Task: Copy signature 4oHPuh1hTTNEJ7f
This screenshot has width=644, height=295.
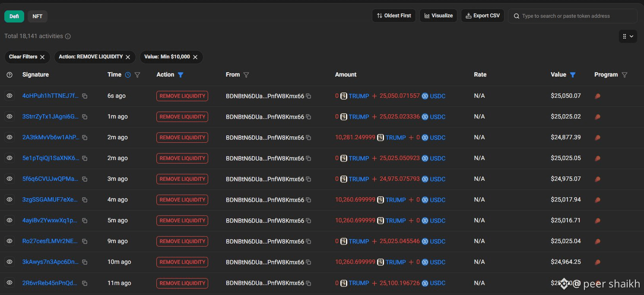Action: [x=85, y=96]
